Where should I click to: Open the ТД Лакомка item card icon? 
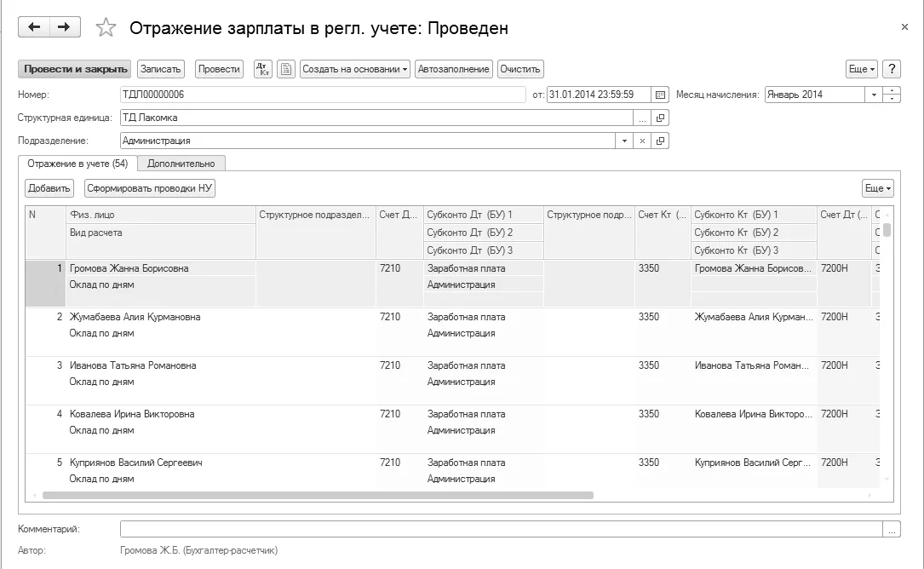coord(660,118)
